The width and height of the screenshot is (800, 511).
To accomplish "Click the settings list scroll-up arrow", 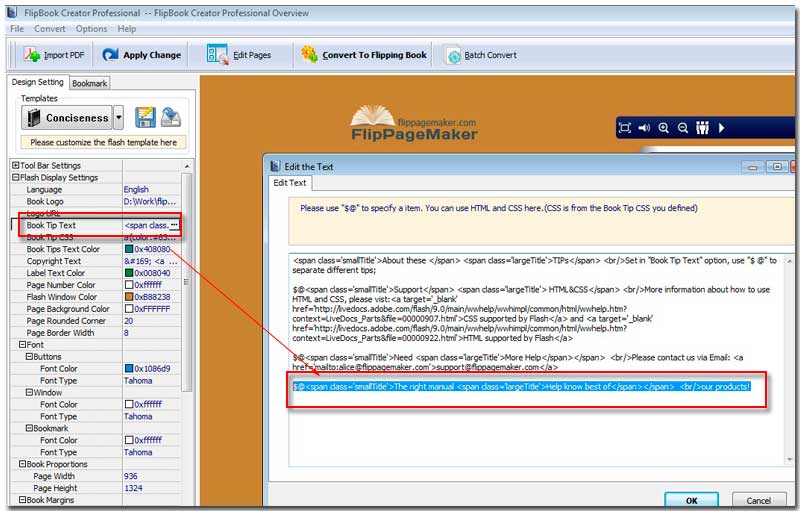I will pos(187,166).
